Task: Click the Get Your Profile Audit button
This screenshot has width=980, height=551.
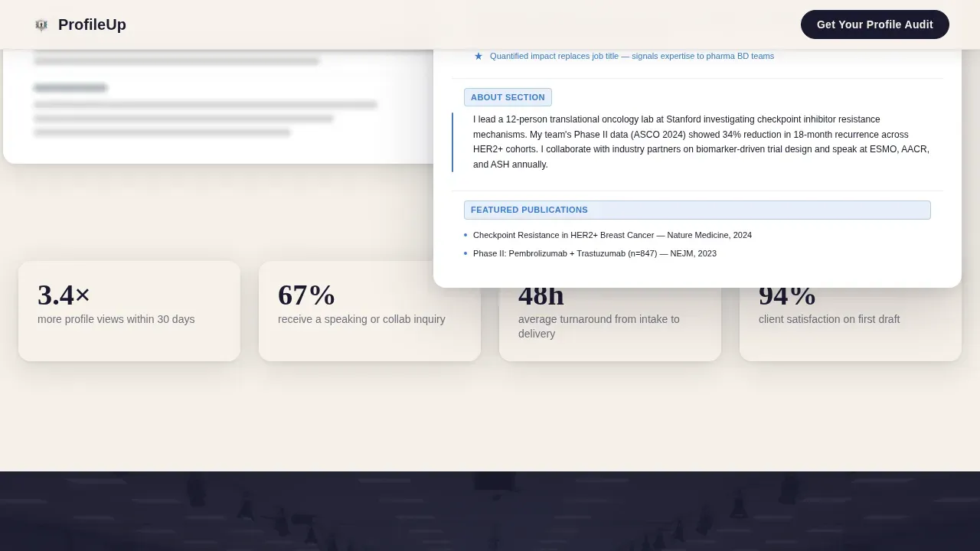Action: point(875,24)
